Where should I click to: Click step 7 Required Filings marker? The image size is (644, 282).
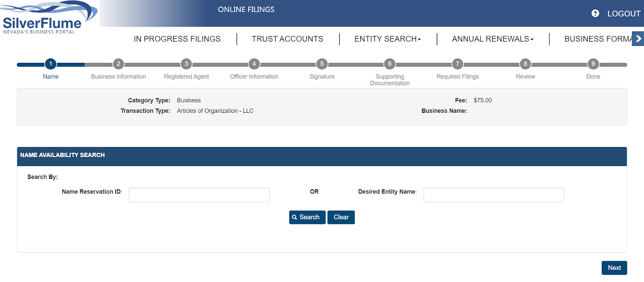coord(458,64)
